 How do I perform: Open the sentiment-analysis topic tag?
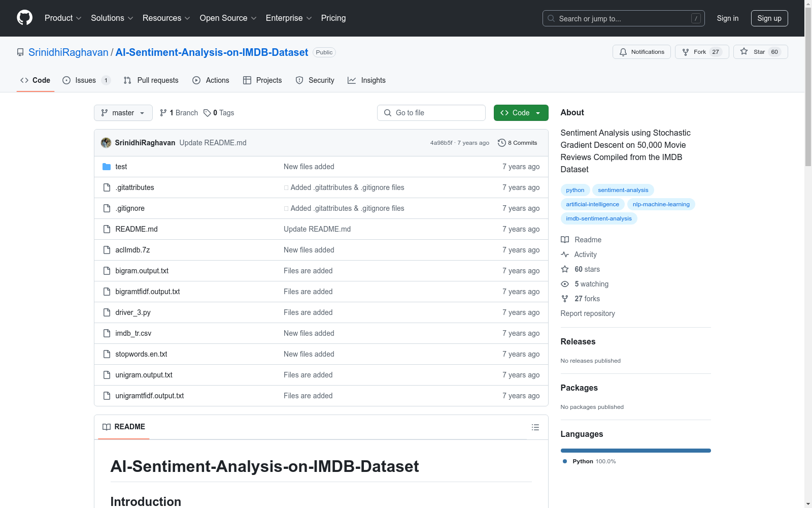623,190
